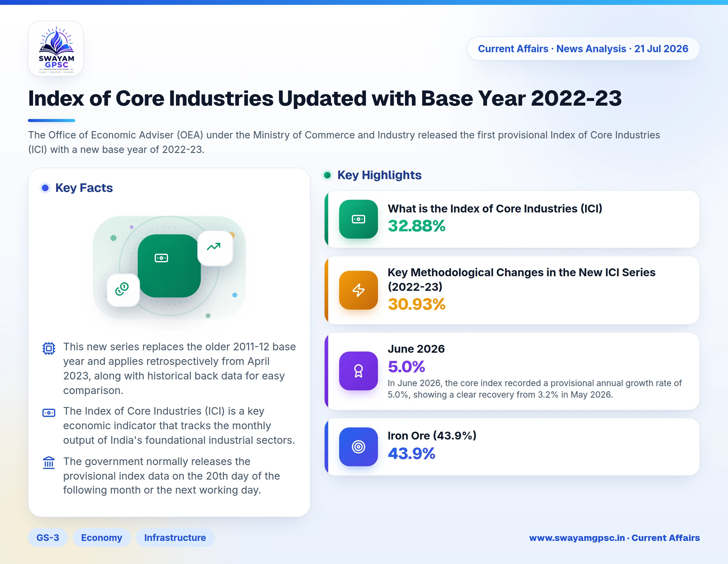
Task: Click the 32.88% value
Action: (x=416, y=226)
